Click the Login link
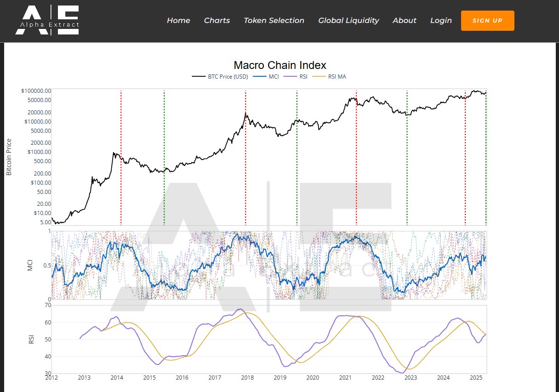The image size is (559, 392). pyautogui.click(x=441, y=20)
